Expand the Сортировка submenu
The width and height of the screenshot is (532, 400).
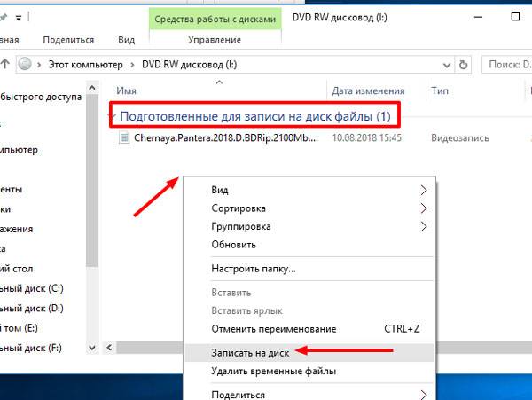pos(424,208)
